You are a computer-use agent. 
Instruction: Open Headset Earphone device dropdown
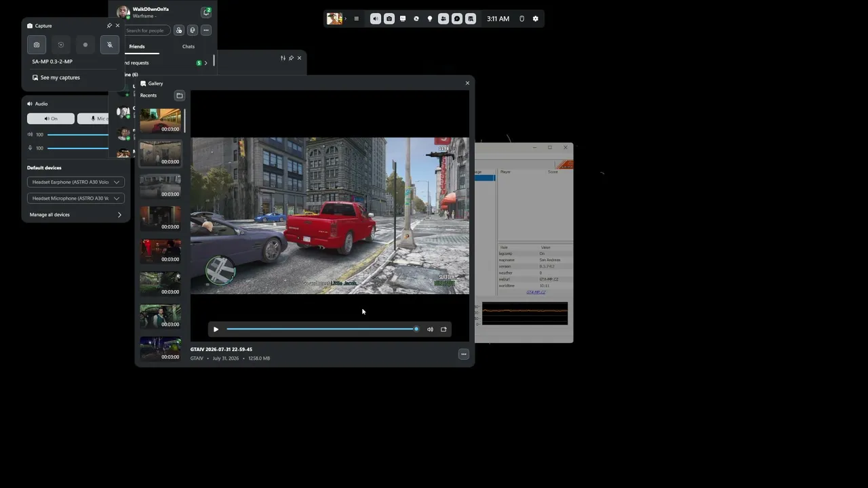tap(76, 182)
